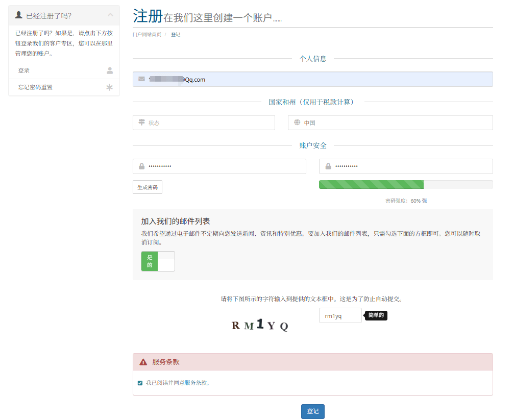
Task: Click the captcha text input field
Action: (340, 316)
